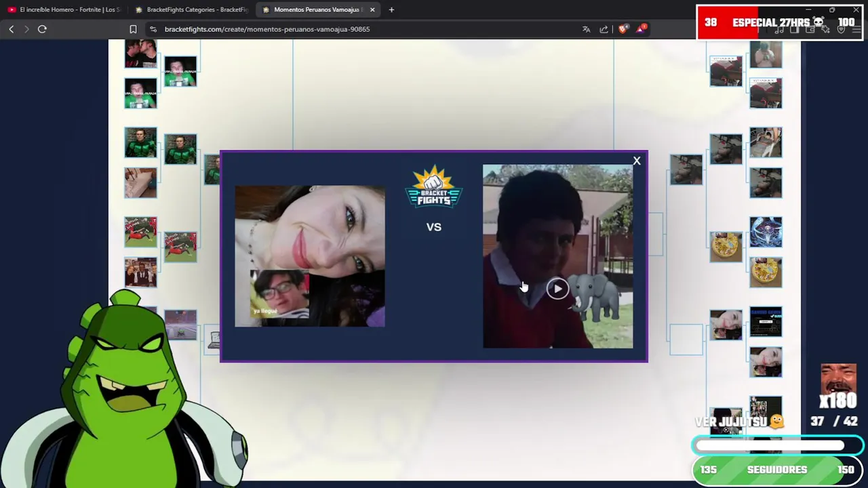Pick the smiling woman image on the left
Image resolution: width=868 pixels, height=488 pixels.
coord(310,256)
